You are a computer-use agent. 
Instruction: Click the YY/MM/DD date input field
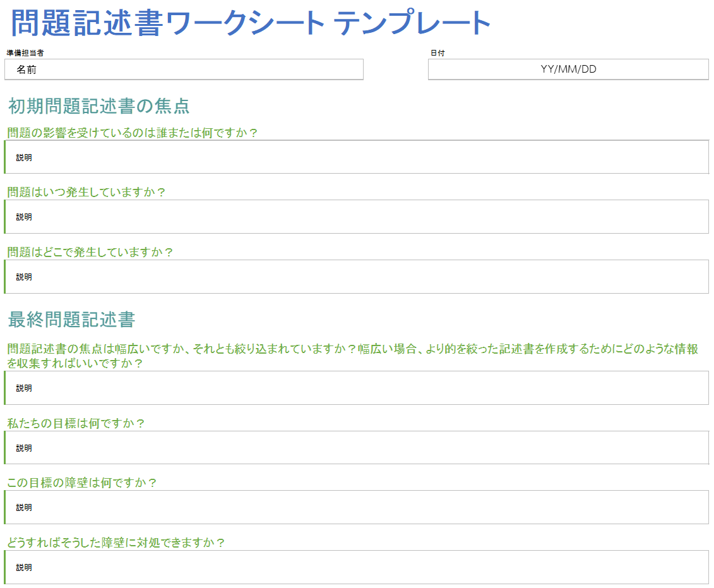pyautogui.click(x=568, y=69)
